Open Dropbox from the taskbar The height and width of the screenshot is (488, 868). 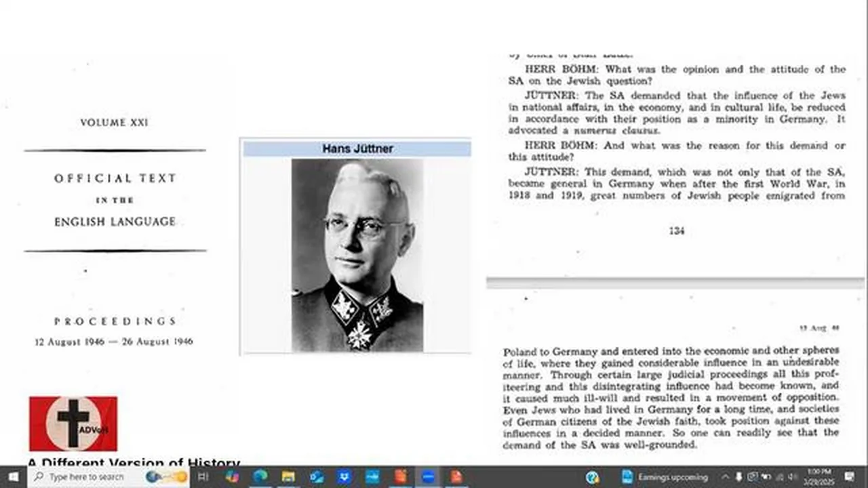tap(344, 477)
